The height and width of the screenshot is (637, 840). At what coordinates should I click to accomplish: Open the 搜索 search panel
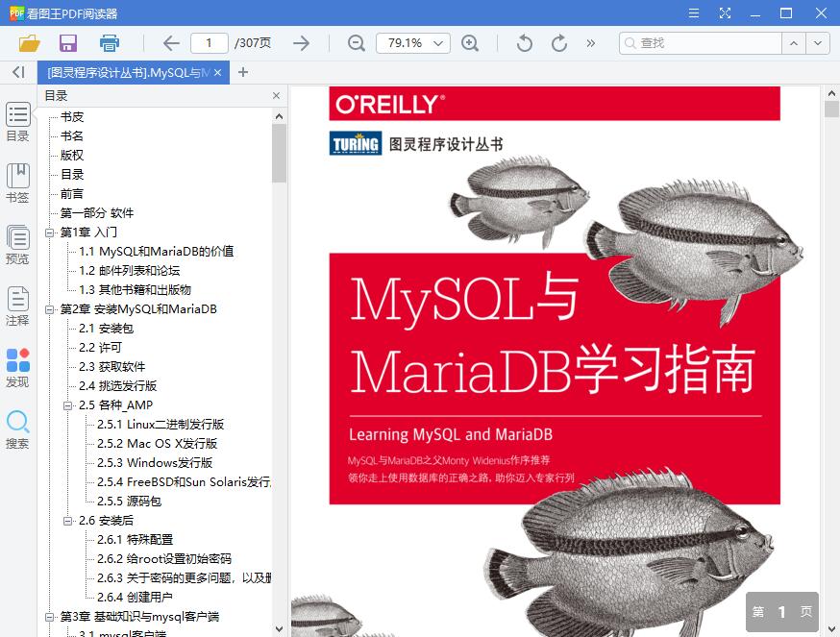click(17, 429)
